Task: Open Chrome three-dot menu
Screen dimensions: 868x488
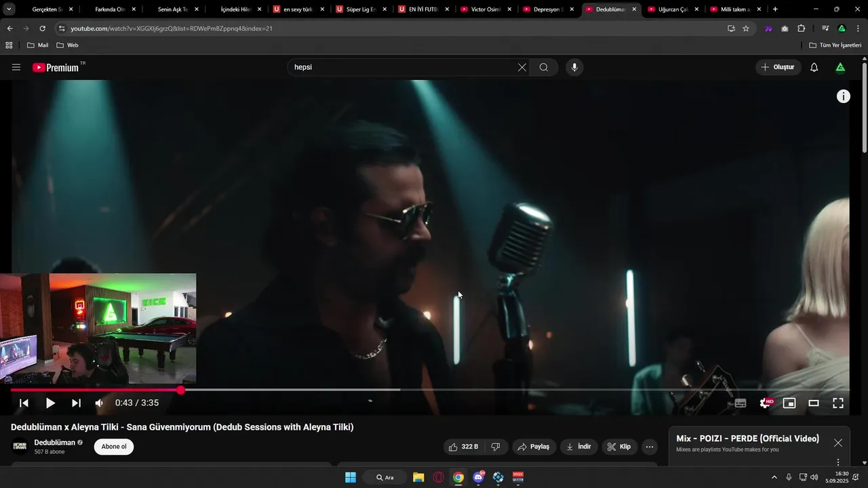Action: point(859,28)
